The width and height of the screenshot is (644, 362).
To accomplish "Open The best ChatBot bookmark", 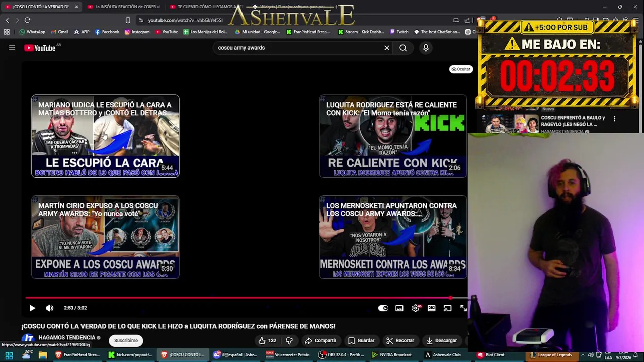I will [x=437, y=32].
